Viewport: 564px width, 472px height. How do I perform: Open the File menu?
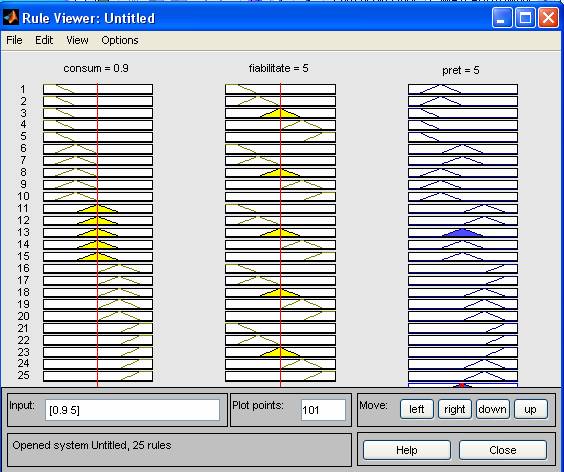14,40
